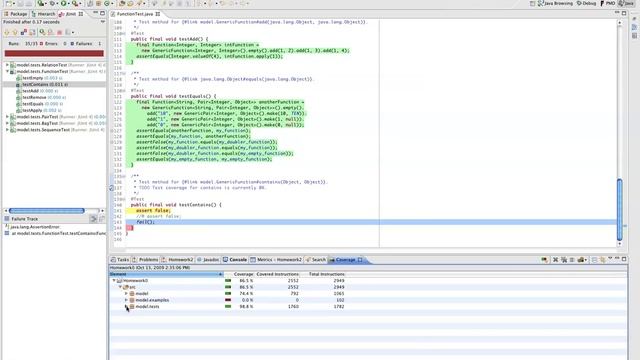The image size is (640, 360).
Task: Click the java.lang.AssertionError trace line
Action: point(33,227)
